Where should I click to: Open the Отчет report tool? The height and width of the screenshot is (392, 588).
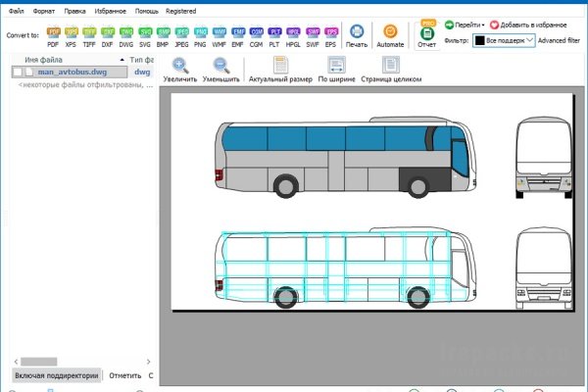(426, 36)
